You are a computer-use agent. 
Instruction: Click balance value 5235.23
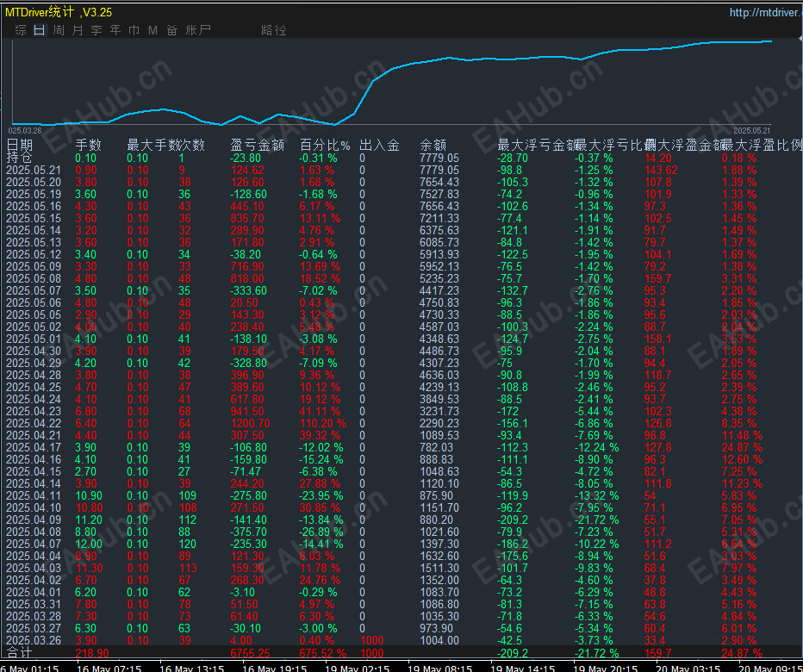click(x=439, y=278)
